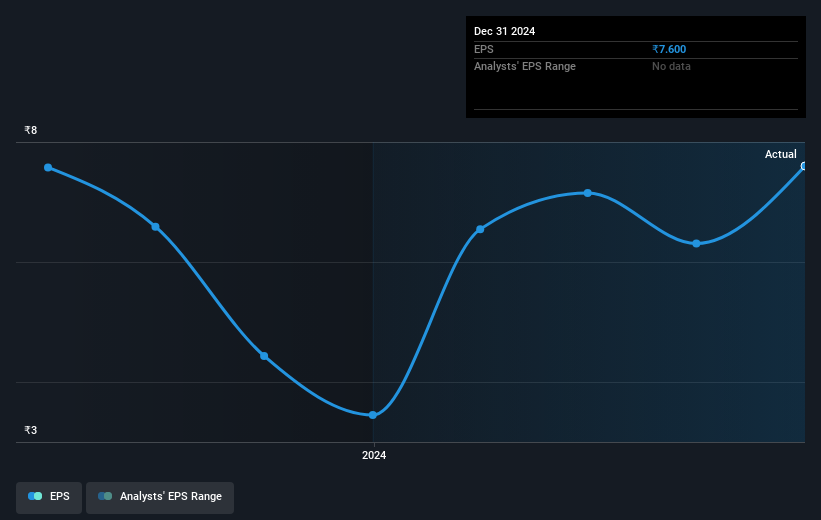The height and width of the screenshot is (520, 821).
Task: Click the Dec 31 2024 tooltip date
Action: [x=504, y=31]
